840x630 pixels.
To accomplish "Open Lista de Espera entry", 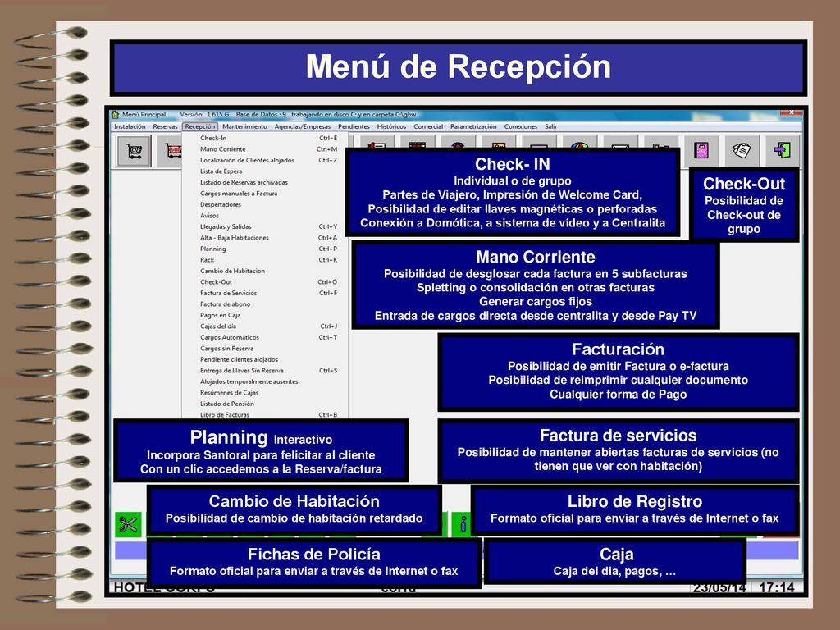I will click(265, 171).
